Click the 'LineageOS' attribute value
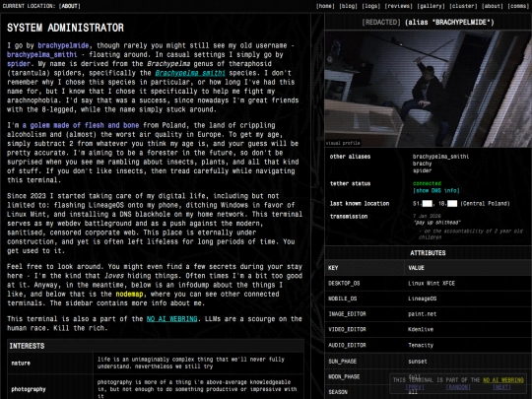The image size is (532, 399). click(422, 299)
